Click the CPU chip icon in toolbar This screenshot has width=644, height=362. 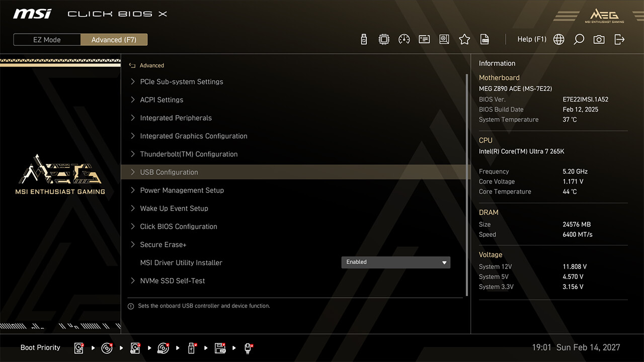point(384,39)
